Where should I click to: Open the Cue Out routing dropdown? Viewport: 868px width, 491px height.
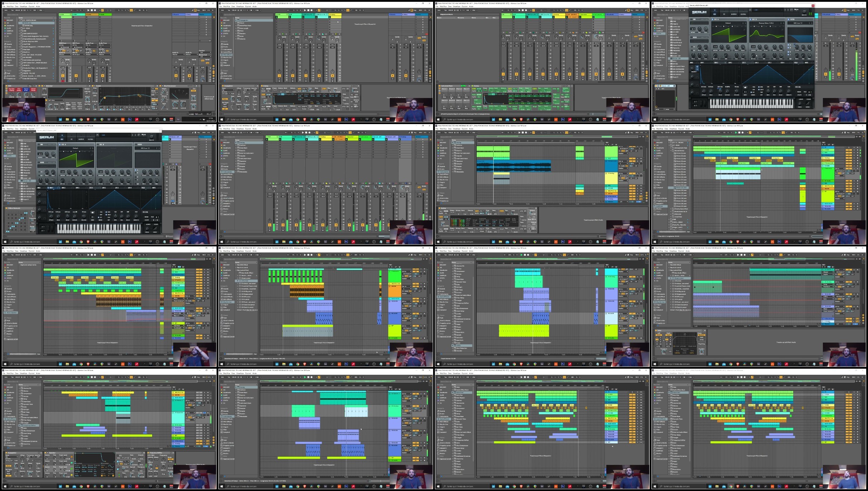205,52
